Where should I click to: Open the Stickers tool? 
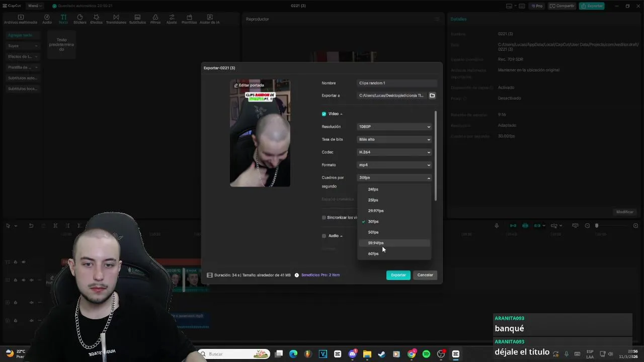(x=80, y=19)
